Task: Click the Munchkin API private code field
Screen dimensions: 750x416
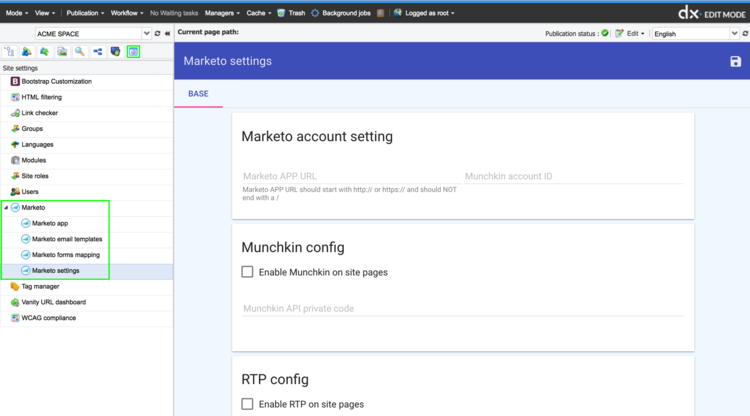Action: click(462, 308)
